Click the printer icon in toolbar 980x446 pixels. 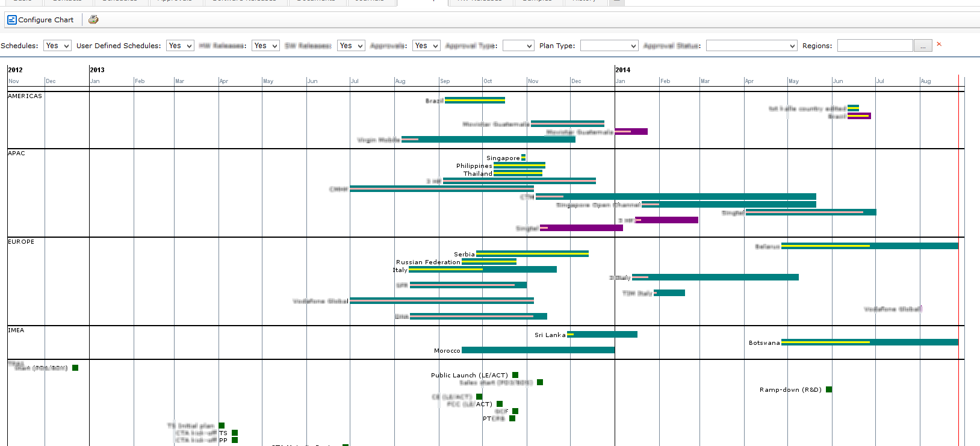(93, 20)
